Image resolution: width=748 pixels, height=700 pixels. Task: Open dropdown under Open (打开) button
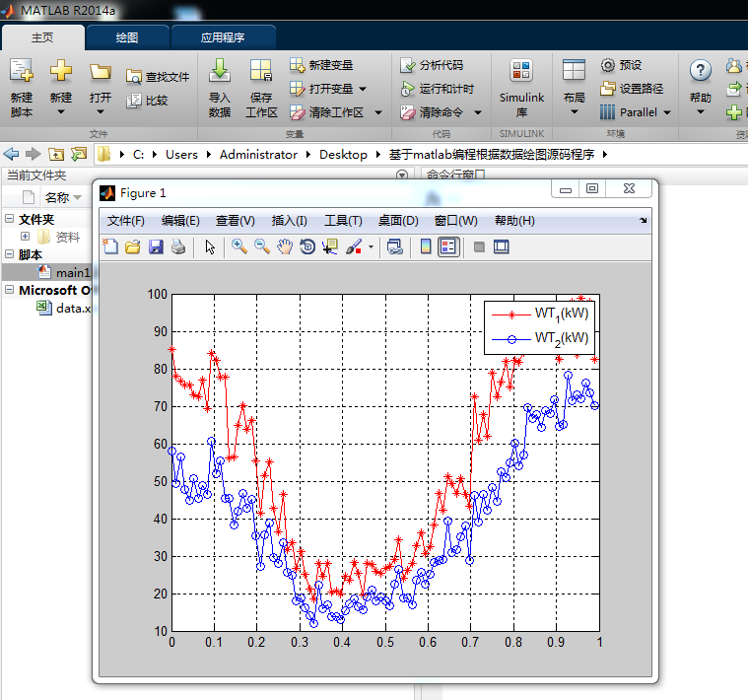pyautogui.click(x=101, y=112)
